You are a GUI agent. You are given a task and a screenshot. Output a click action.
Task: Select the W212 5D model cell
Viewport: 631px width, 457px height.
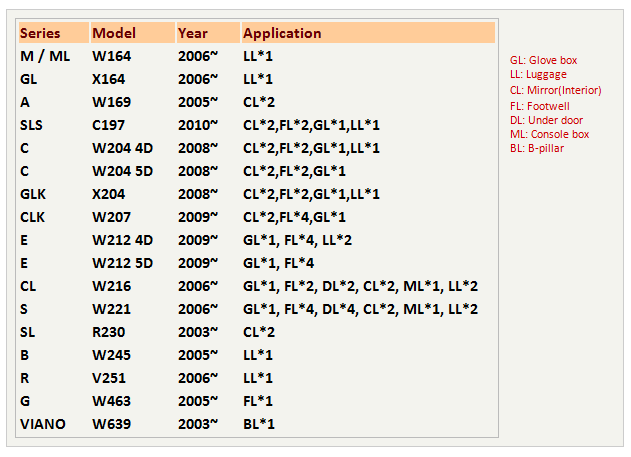(x=123, y=263)
